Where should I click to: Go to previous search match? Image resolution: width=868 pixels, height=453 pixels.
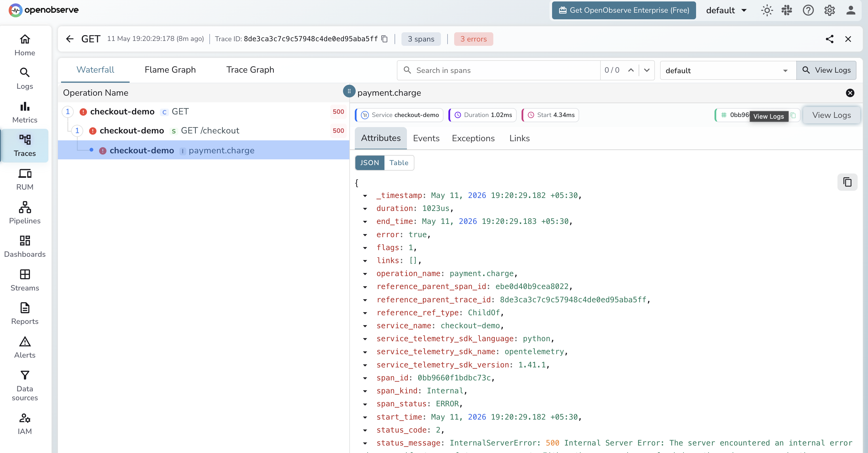tap(631, 70)
